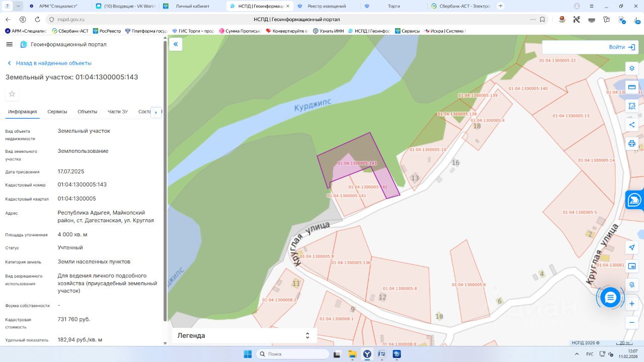This screenshot has height=362, width=644.
Task: Switch to the Торги browser tab
Action: pos(394,6)
